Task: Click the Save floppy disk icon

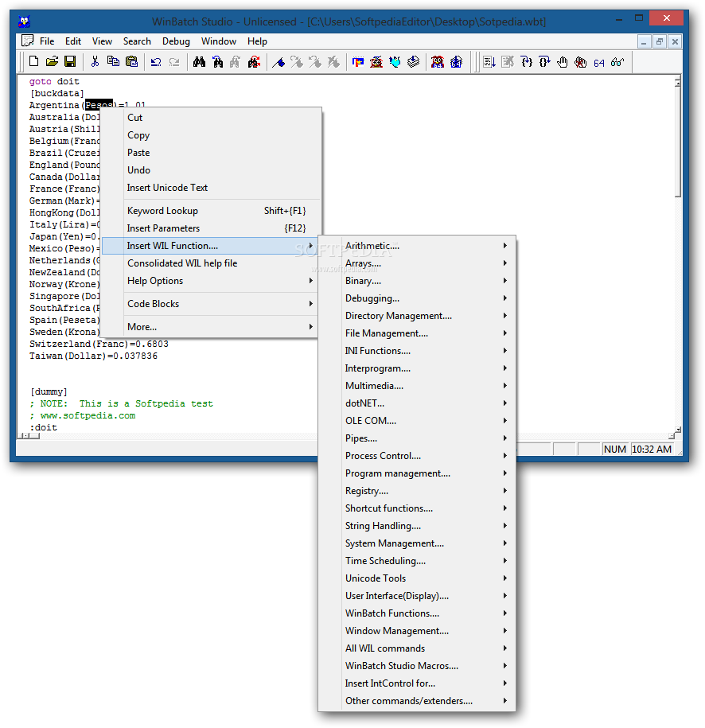Action: tap(70, 61)
